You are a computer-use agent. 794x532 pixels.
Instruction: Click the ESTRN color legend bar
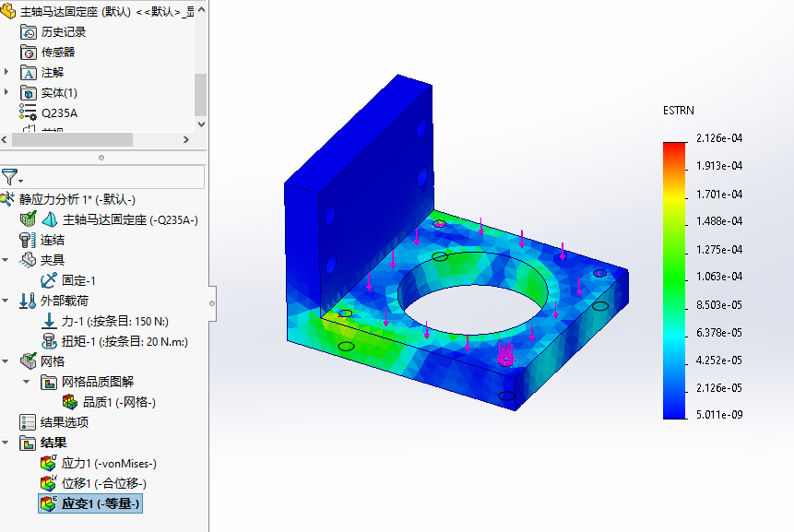coord(674,281)
